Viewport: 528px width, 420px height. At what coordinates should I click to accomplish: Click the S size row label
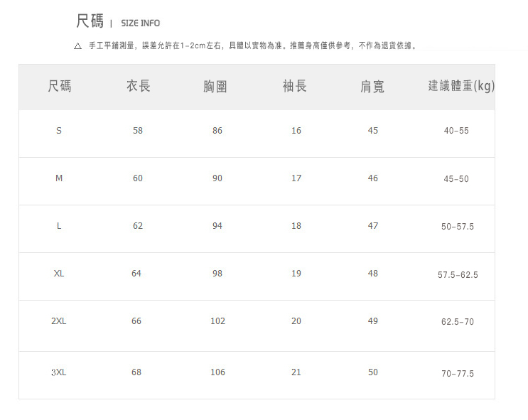(x=59, y=131)
